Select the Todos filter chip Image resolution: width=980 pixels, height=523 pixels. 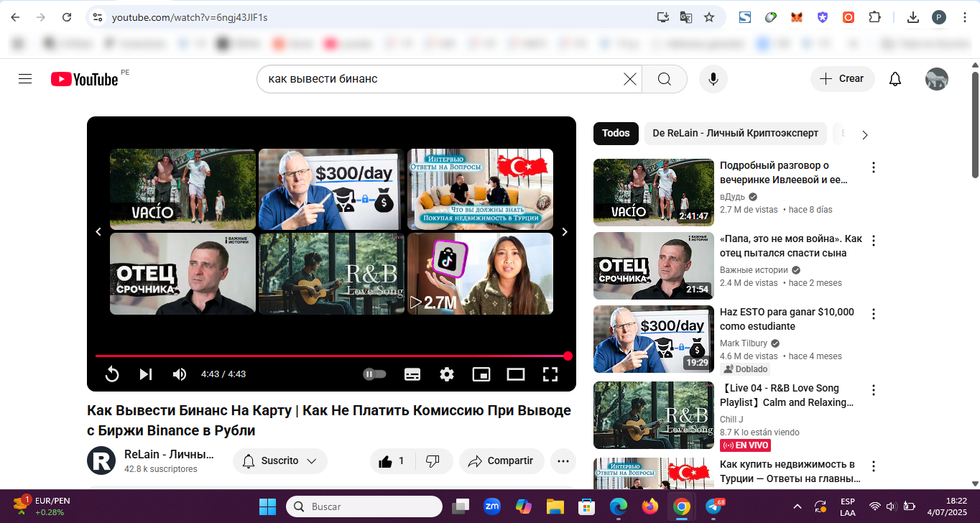pos(616,134)
